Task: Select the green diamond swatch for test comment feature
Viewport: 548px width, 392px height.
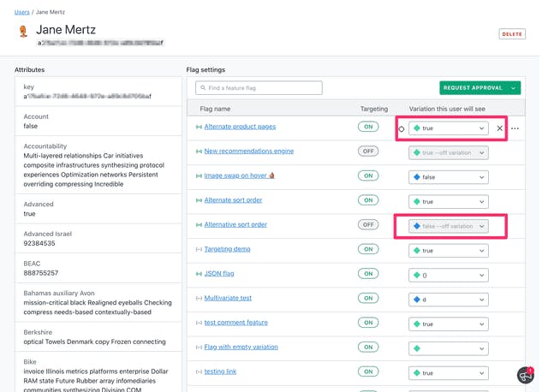Action: [x=417, y=324]
